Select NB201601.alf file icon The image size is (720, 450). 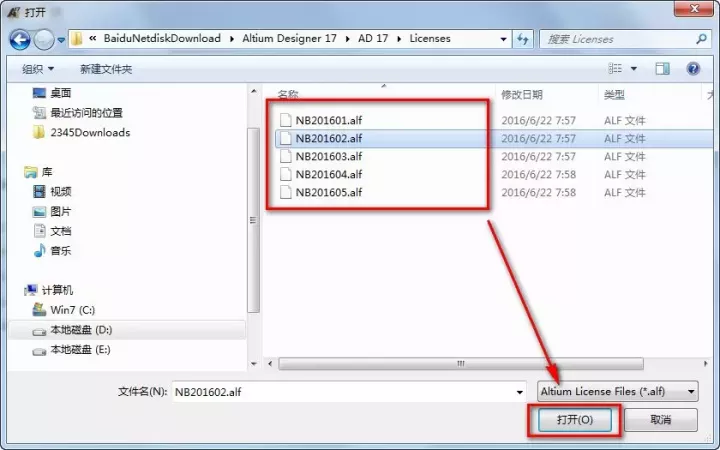click(286, 121)
